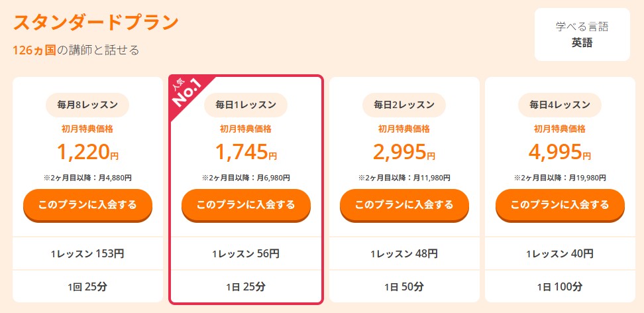Join the 毎日1レッスン plan

point(246,205)
